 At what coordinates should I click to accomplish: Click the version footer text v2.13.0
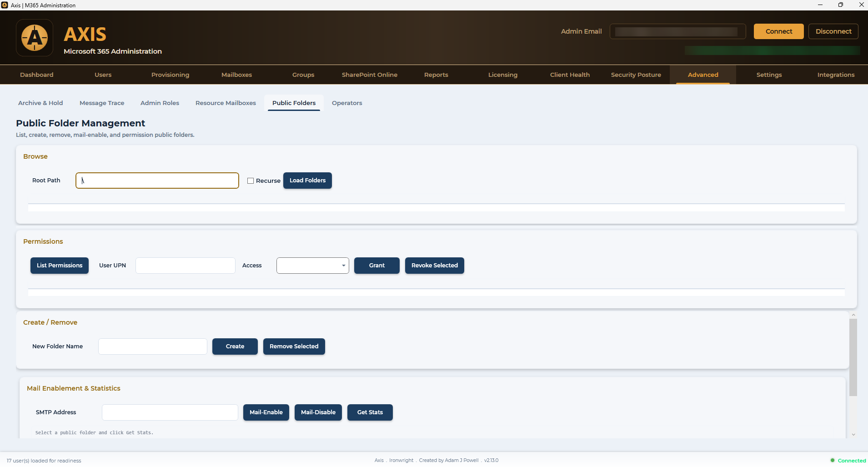tap(491, 460)
